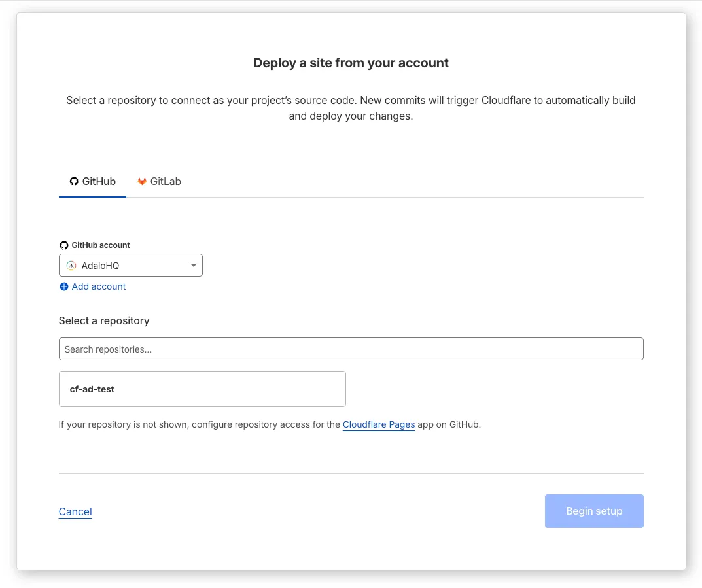
Task: Click the GitHub icon beside GitHub account label
Action: pyautogui.click(x=64, y=245)
